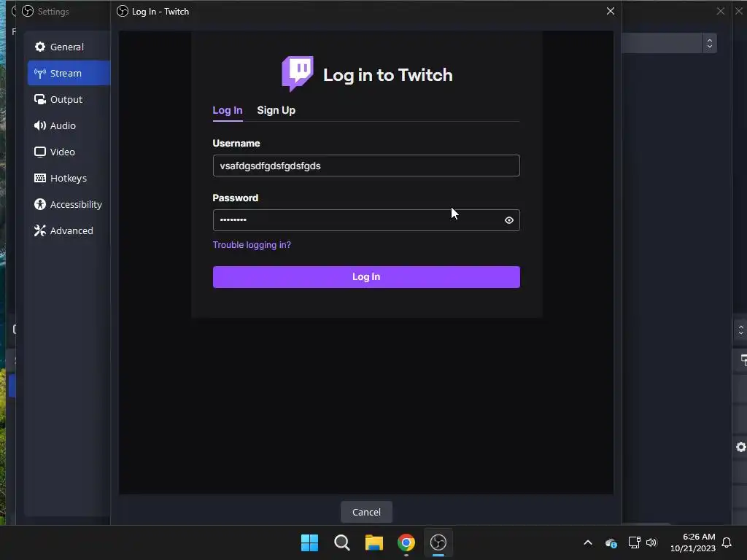747x560 pixels.
Task: Click the General gear icon
Action: coord(40,47)
